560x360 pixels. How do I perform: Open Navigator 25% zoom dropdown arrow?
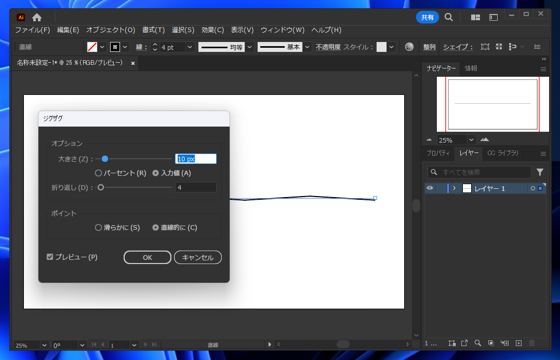click(471, 140)
